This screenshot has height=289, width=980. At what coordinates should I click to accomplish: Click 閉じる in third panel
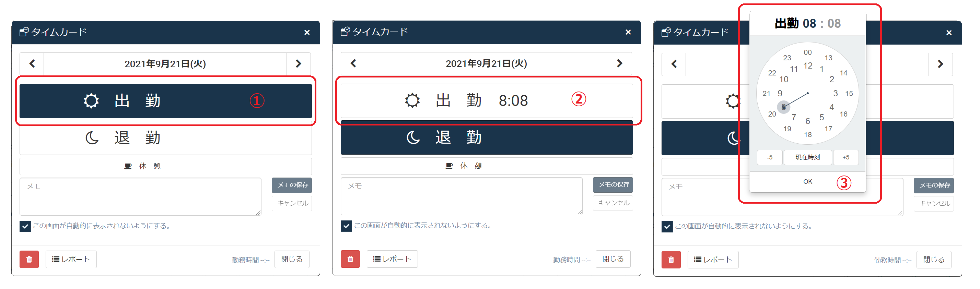point(934,260)
